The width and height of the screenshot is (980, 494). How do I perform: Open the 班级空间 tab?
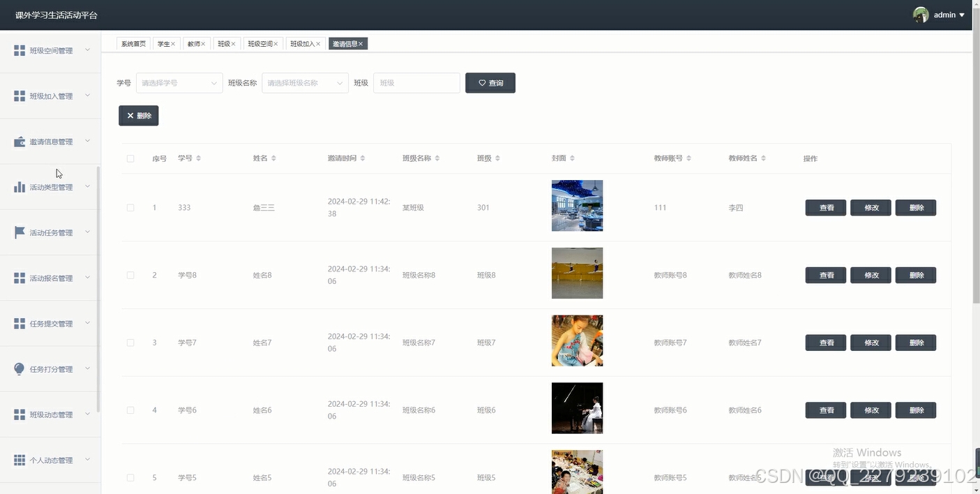[x=260, y=43]
